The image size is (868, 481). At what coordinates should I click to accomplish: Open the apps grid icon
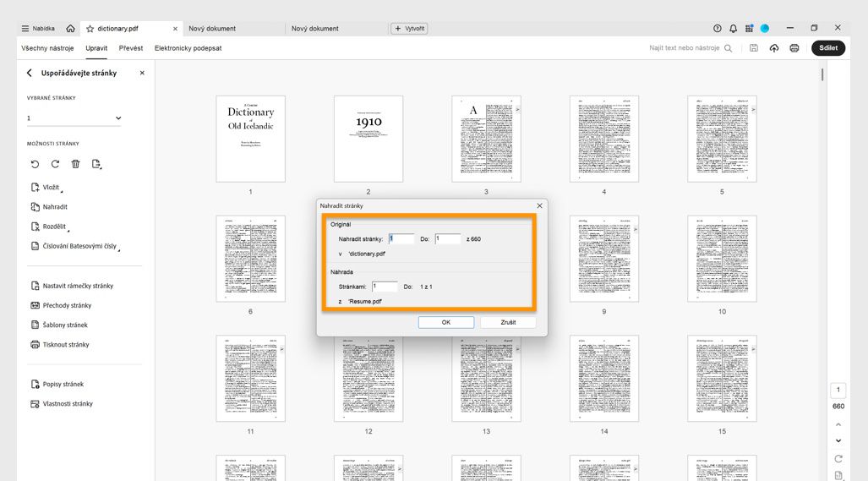(x=749, y=28)
